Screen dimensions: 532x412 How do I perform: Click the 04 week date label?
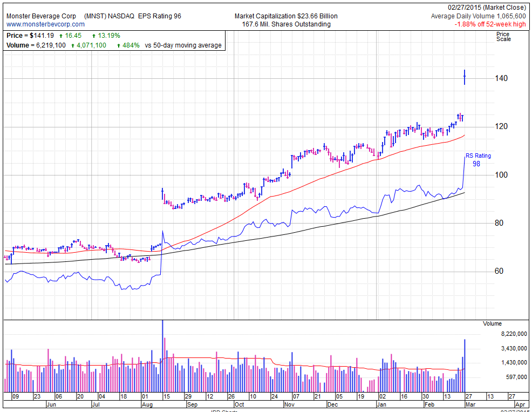pyautogui.click(x=102, y=396)
